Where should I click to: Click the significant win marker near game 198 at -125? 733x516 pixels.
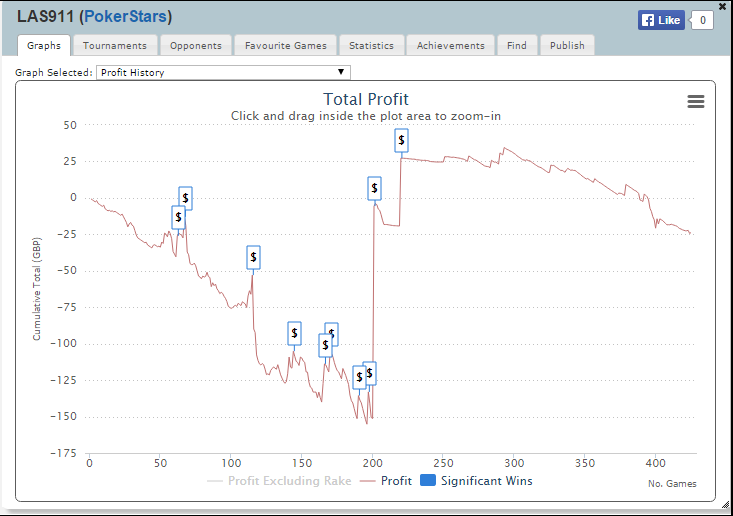click(371, 373)
